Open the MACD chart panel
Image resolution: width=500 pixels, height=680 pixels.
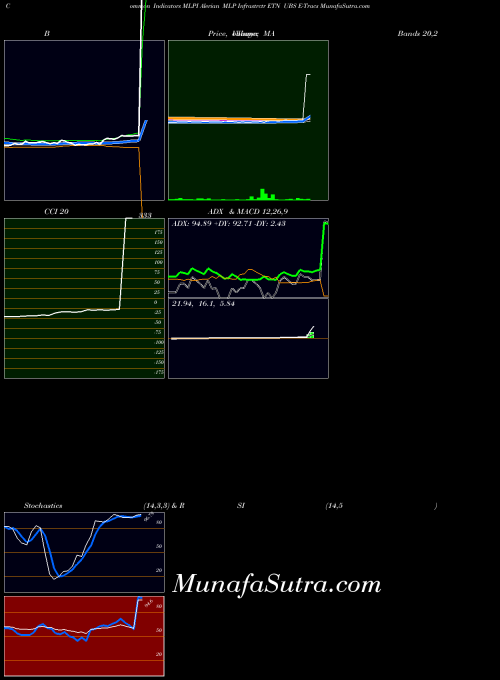click(x=248, y=338)
